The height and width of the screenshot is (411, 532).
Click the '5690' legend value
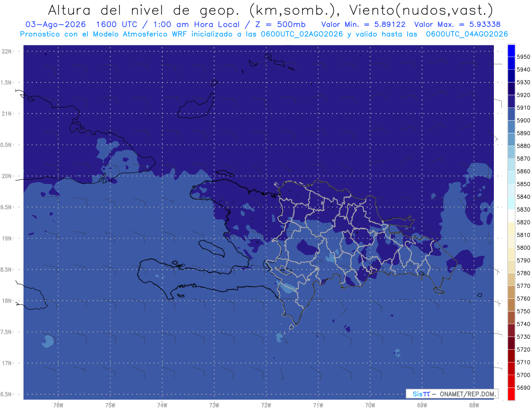[524, 388]
